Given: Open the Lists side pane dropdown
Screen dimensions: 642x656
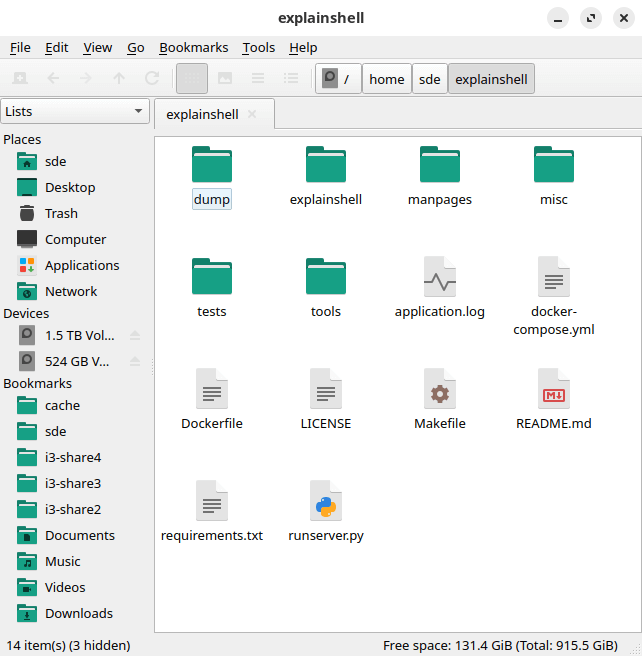Looking at the screenshot, I should [75, 112].
